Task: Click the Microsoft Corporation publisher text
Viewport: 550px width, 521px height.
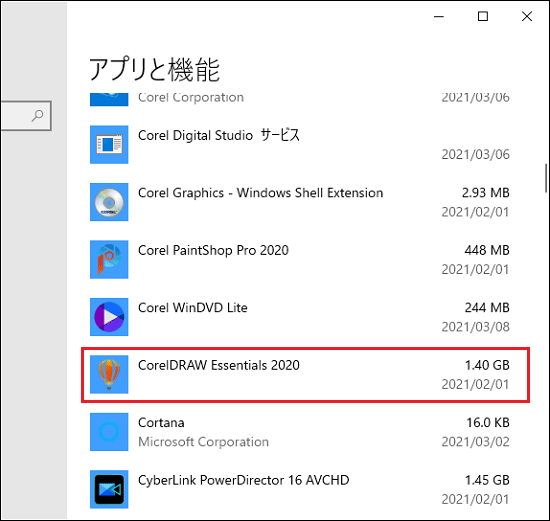Action: coord(203,442)
